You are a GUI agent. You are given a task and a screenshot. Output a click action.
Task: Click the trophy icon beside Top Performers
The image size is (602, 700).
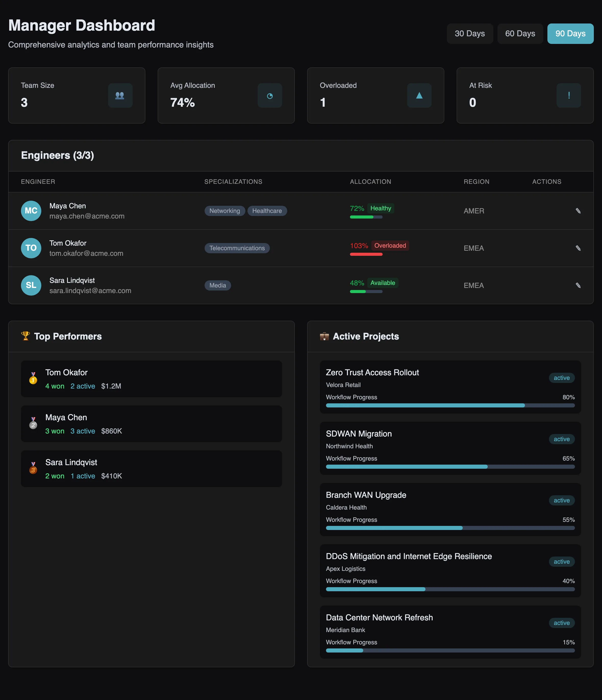click(x=25, y=336)
